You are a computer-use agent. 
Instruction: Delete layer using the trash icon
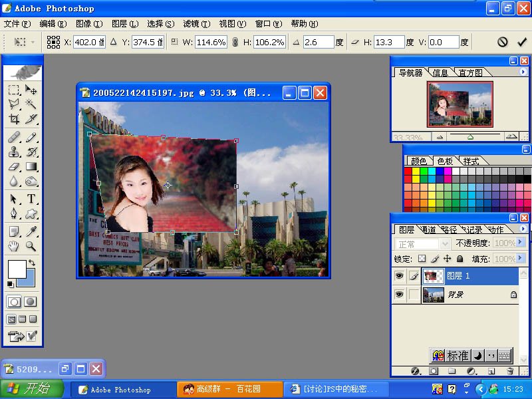coord(510,370)
